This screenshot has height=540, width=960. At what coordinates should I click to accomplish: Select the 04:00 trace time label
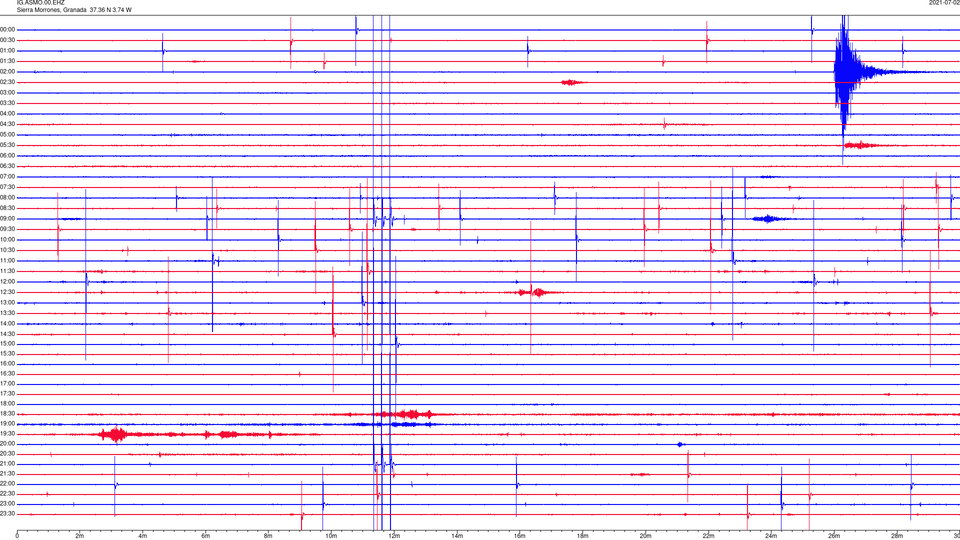click(x=8, y=113)
